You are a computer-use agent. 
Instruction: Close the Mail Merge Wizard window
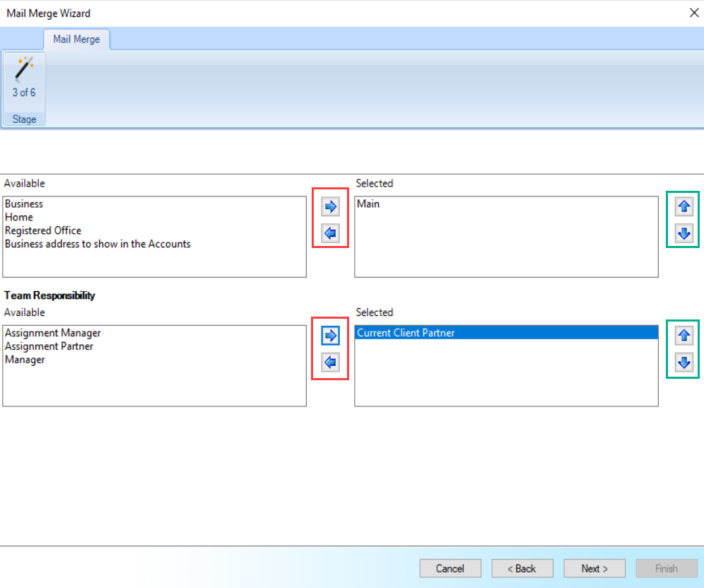694,13
